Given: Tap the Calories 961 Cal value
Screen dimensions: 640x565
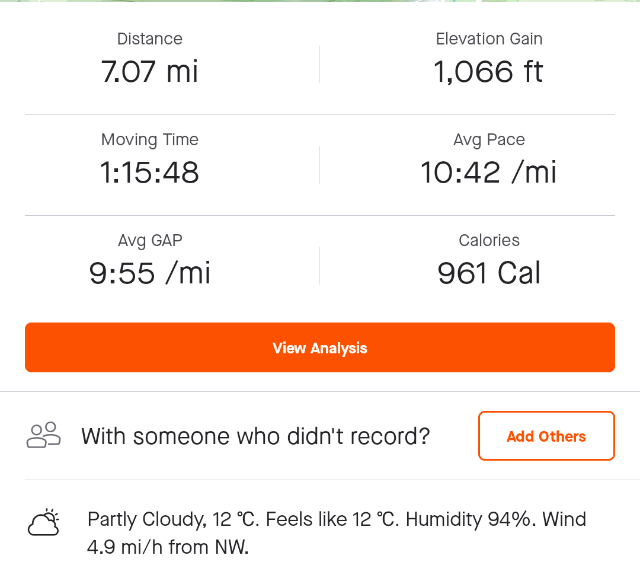Looking at the screenshot, I should [489, 273].
